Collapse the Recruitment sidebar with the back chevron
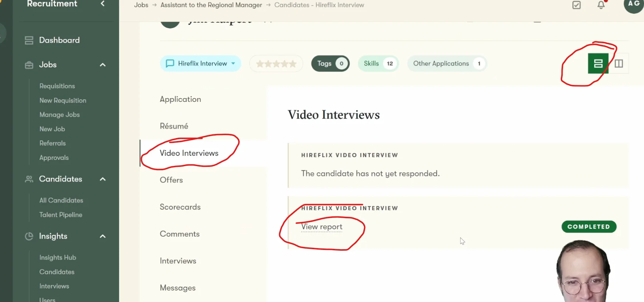The height and width of the screenshot is (302, 644). tap(103, 4)
